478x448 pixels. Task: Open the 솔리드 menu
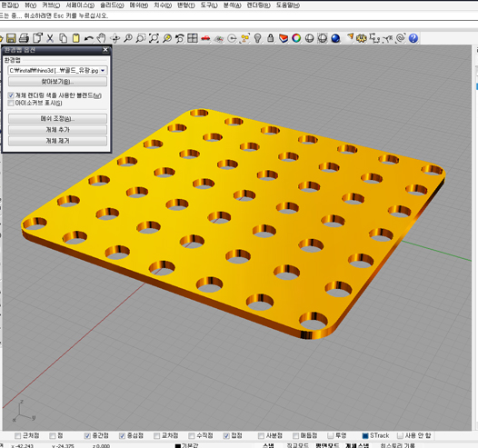point(112,5)
